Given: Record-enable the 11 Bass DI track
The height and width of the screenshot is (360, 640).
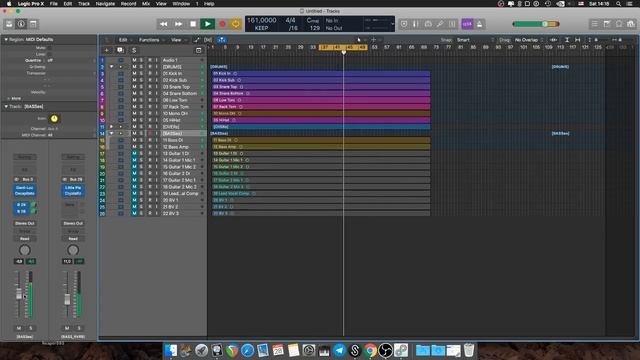Looking at the screenshot, I should pyautogui.click(x=150, y=140).
